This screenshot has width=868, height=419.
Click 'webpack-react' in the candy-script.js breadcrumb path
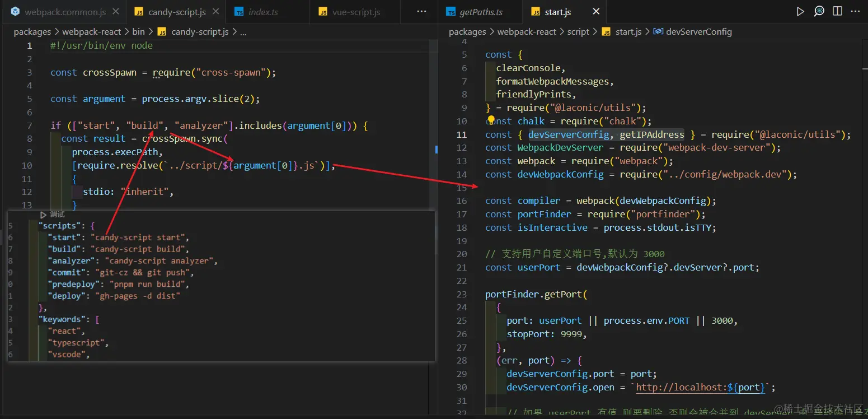tap(91, 32)
